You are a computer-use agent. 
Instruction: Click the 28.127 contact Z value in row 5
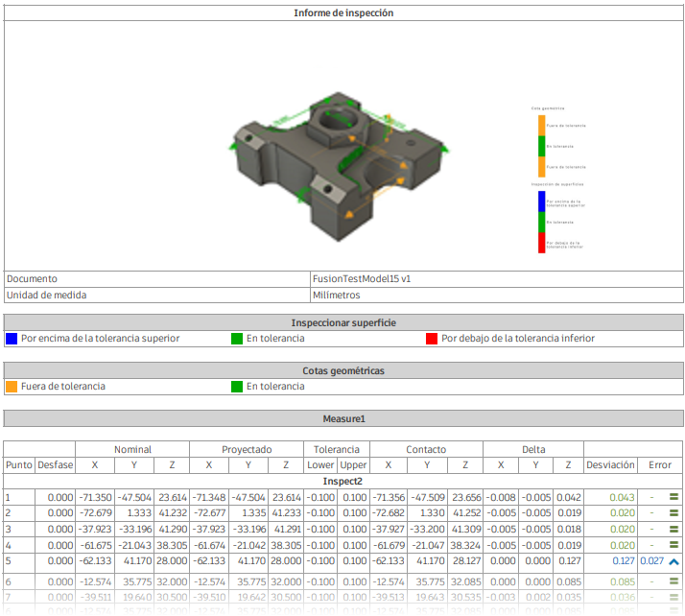tap(466, 561)
